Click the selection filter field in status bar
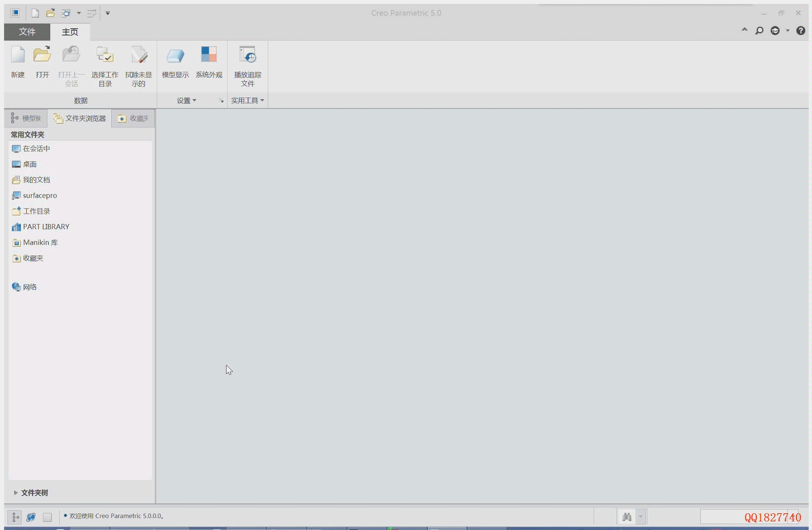This screenshot has height=530, width=812. point(749,517)
